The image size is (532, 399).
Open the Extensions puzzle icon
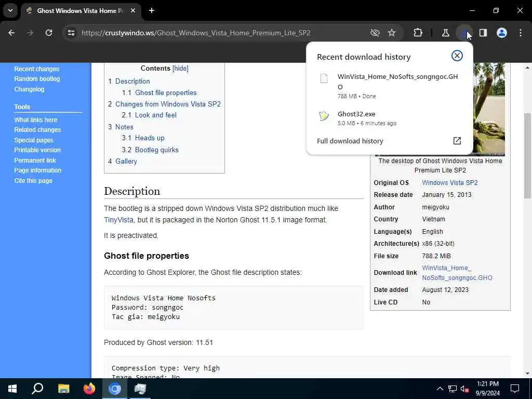tap(418, 33)
